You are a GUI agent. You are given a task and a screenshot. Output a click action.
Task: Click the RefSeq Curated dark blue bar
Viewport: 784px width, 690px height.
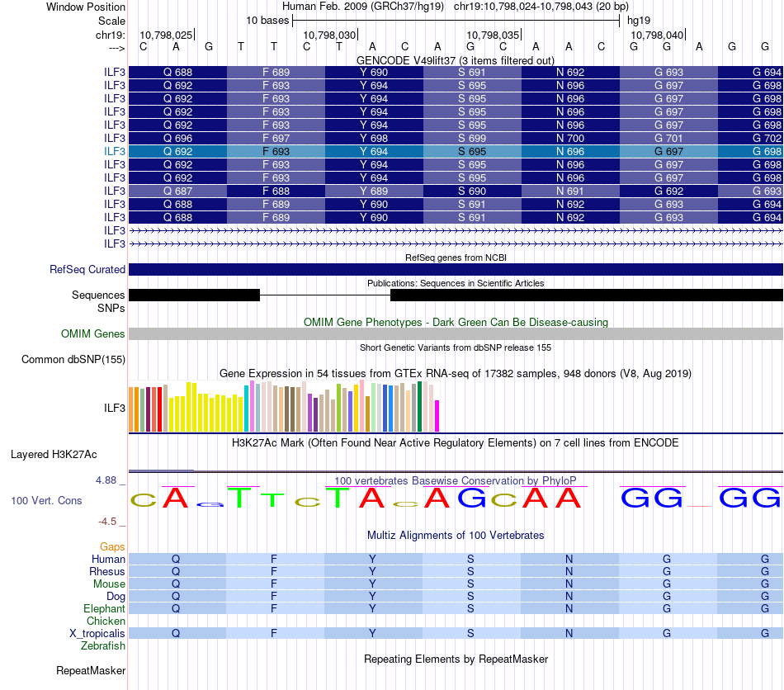point(456,270)
